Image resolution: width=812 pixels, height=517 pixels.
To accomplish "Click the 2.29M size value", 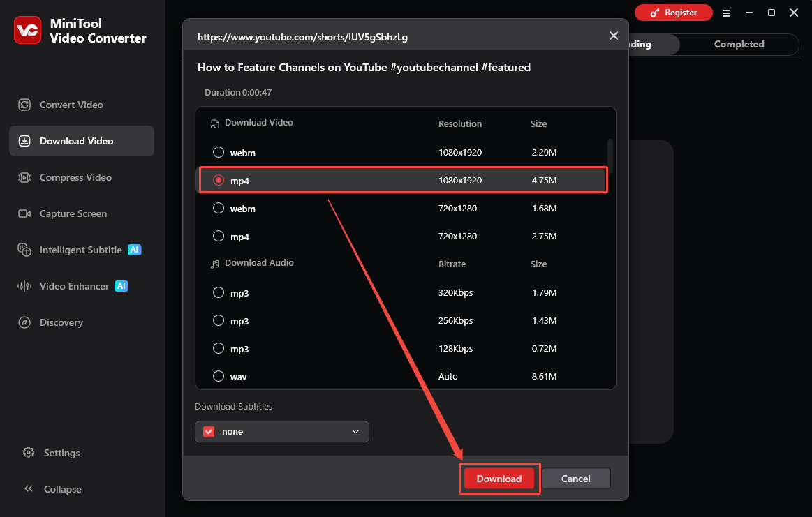I will pyautogui.click(x=545, y=152).
